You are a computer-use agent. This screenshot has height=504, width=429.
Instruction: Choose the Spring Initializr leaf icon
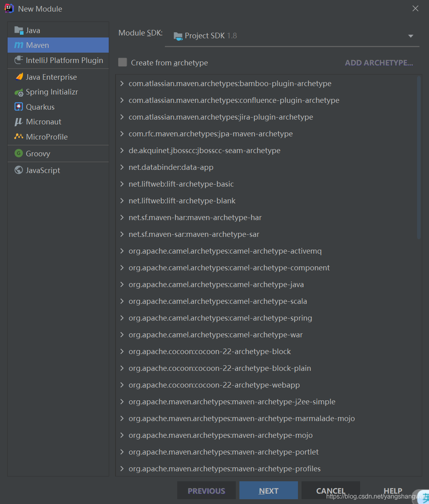19,92
